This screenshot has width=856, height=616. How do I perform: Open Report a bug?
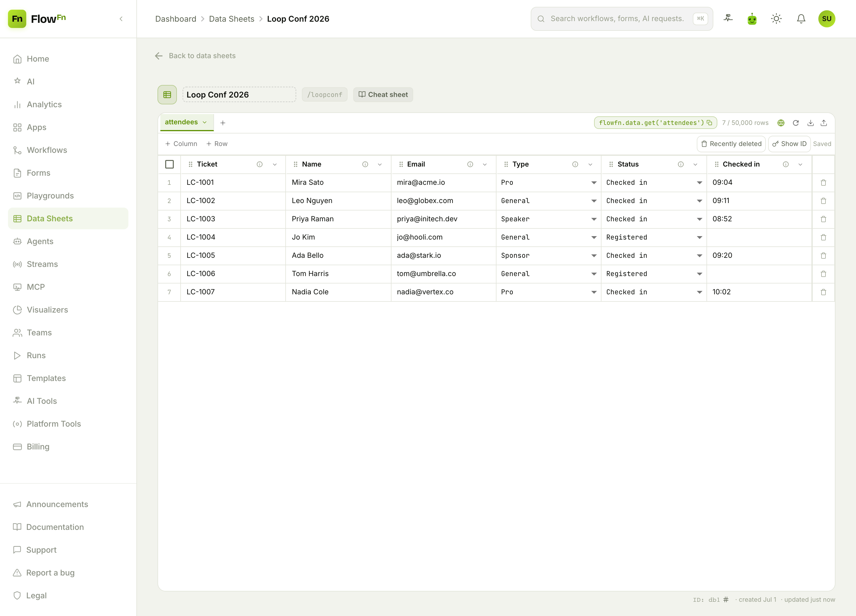click(x=68, y=573)
